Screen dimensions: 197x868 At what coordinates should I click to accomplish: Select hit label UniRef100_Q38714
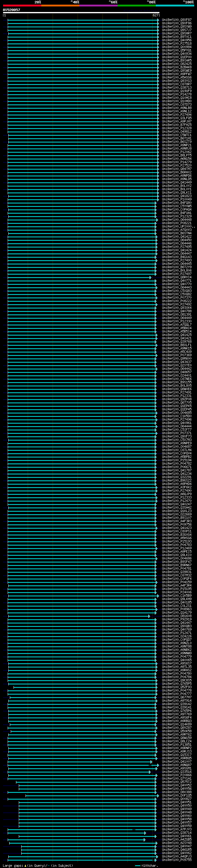(x=177, y=833)
